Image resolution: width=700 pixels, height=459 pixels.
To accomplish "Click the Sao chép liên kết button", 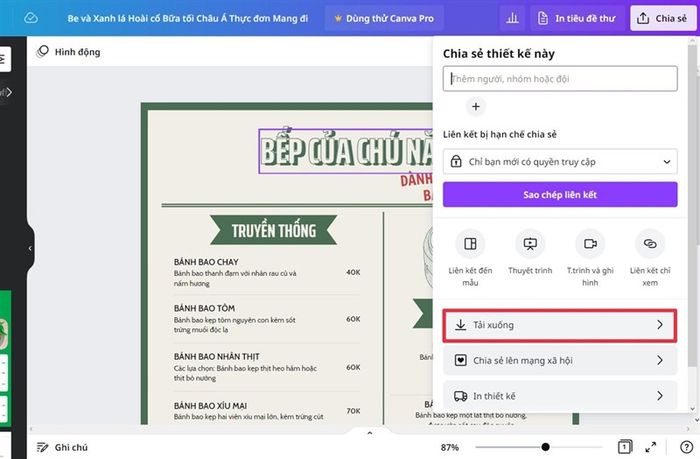I will pyautogui.click(x=560, y=195).
